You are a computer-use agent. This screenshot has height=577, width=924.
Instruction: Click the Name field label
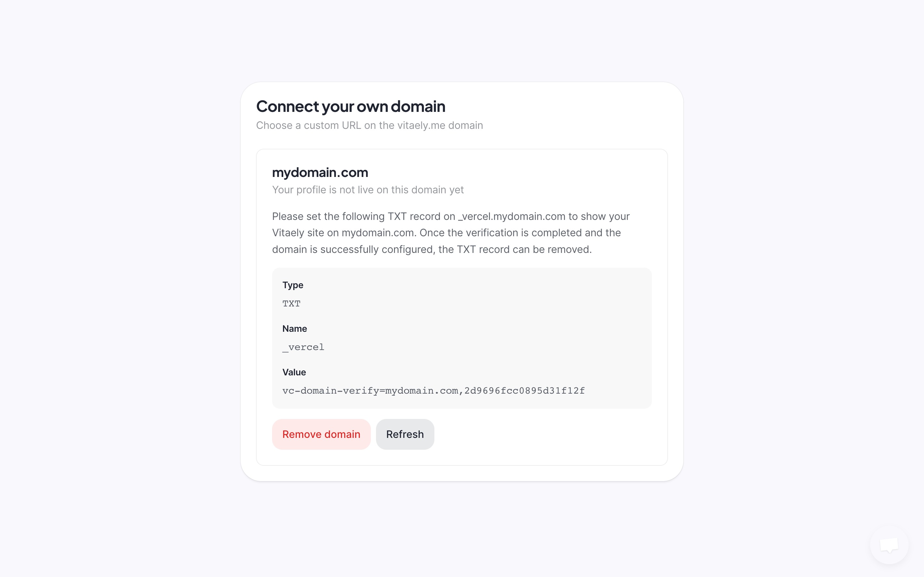point(295,328)
